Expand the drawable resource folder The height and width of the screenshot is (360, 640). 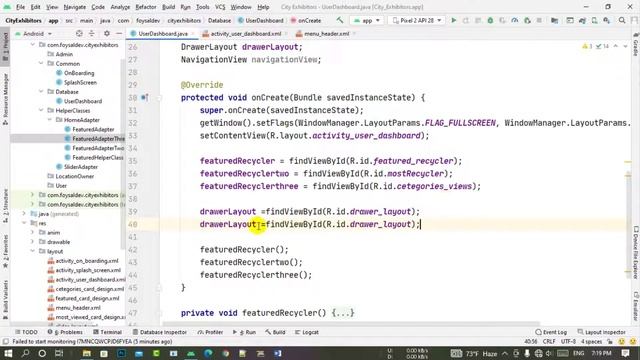[x=33, y=242]
